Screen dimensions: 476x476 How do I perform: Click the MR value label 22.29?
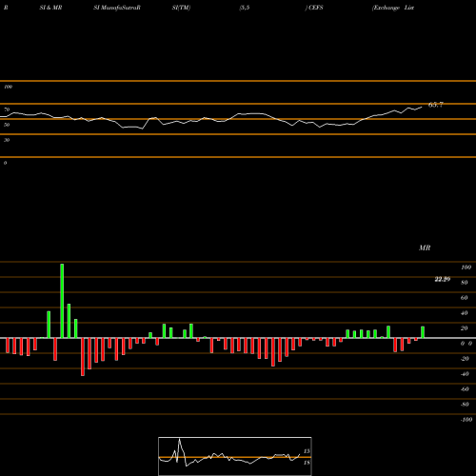[x=443, y=279]
